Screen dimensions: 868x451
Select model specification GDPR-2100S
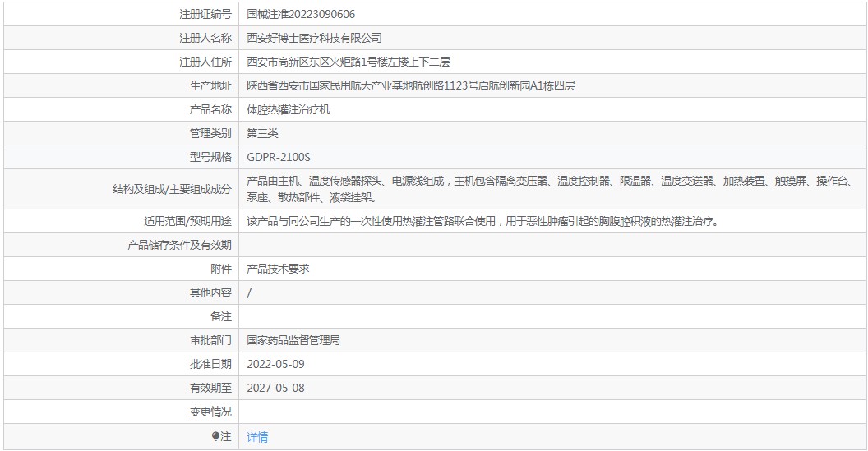pos(279,157)
